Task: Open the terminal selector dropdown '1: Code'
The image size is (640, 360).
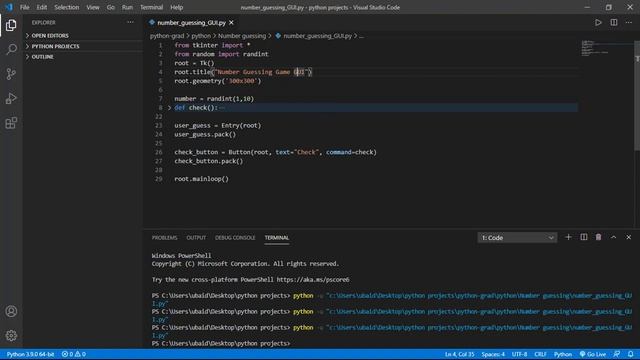Action: click(x=517, y=238)
